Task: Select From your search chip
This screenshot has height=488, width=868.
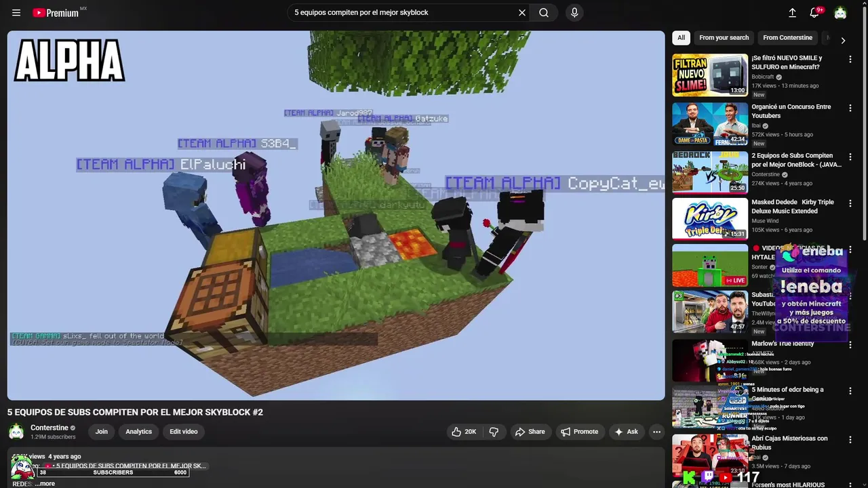Action: [724, 38]
